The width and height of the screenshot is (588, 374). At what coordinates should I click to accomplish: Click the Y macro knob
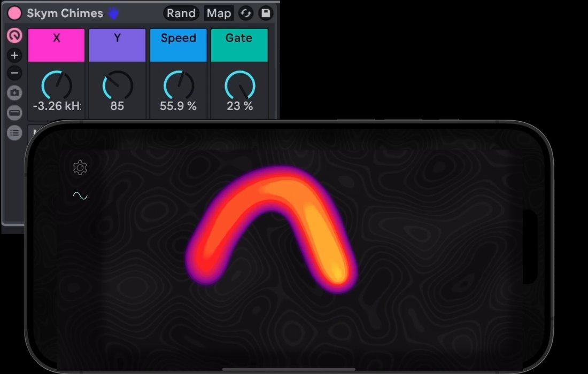pyautogui.click(x=118, y=85)
